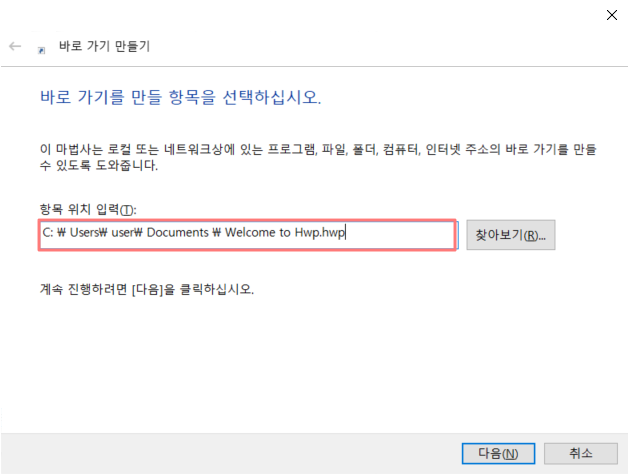628x474 pixels.
Task: Click the blue heading 바로 가기를 만들 항목을 선택하십시오
Action: (x=181, y=97)
